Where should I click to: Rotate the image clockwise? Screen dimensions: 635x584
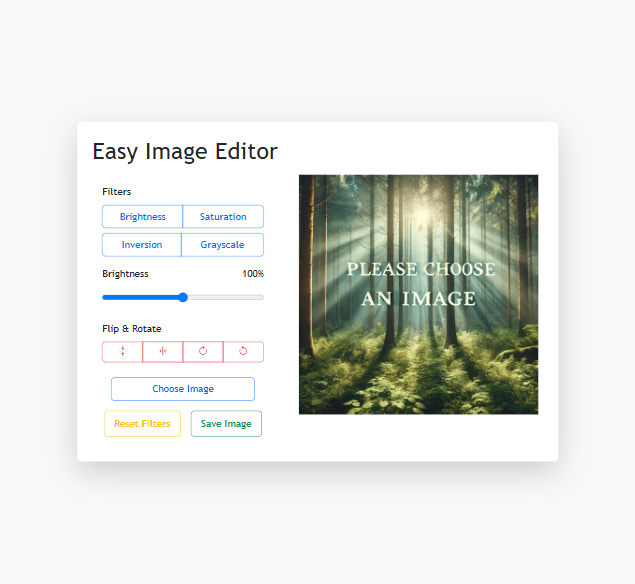point(203,352)
